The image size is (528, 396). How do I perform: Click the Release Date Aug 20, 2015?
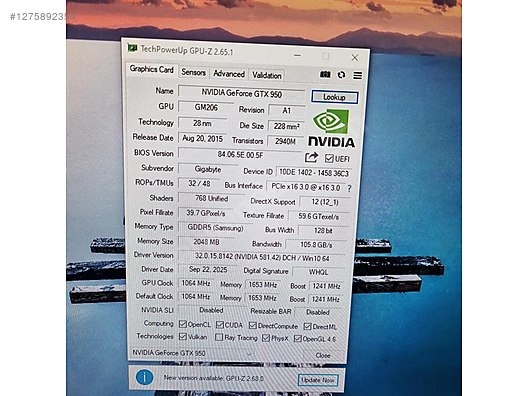point(202,138)
